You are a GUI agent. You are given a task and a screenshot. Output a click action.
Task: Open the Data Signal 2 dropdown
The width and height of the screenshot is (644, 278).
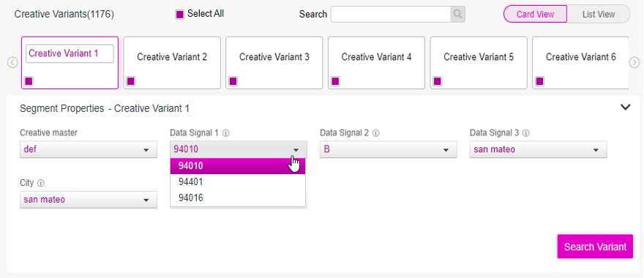(388, 149)
